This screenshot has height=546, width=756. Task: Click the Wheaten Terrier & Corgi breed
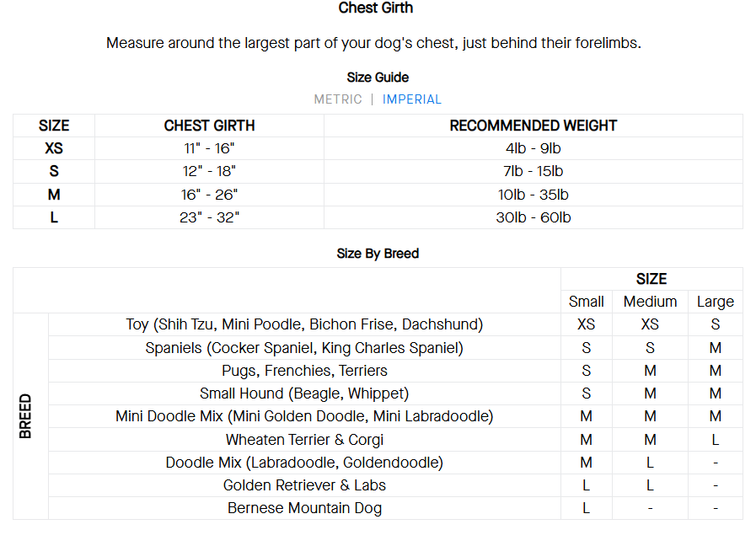pyautogui.click(x=304, y=440)
